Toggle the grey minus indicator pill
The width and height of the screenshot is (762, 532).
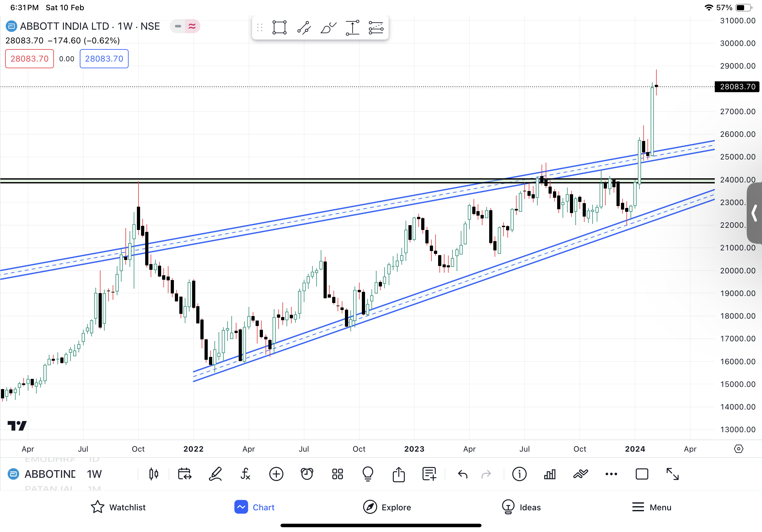(x=178, y=26)
